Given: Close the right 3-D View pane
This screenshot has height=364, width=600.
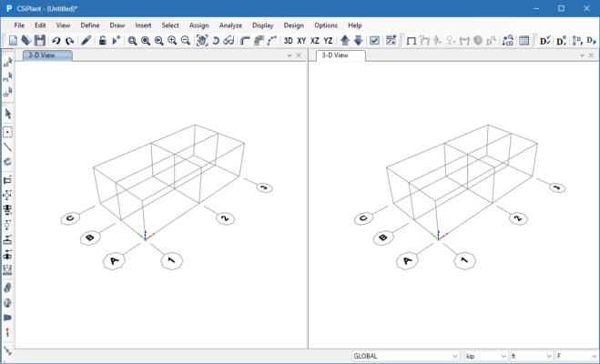Looking at the screenshot, I should coord(592,56).
